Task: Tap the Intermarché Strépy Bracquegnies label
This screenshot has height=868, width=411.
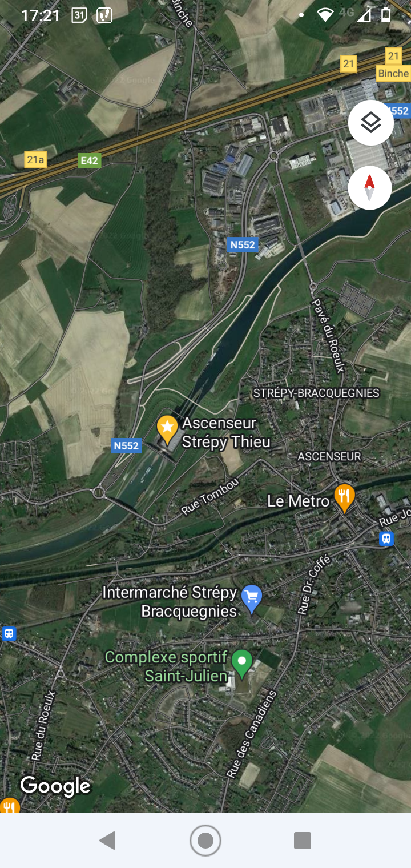Action: point(170,602)
